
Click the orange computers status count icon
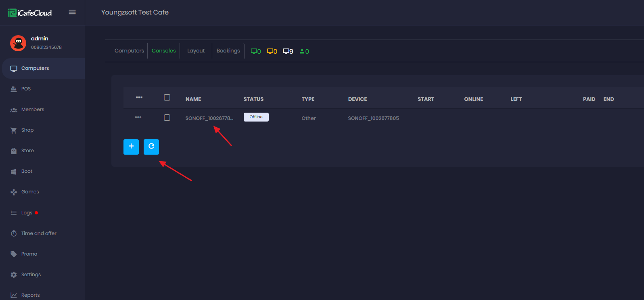[x=272, y=51]
